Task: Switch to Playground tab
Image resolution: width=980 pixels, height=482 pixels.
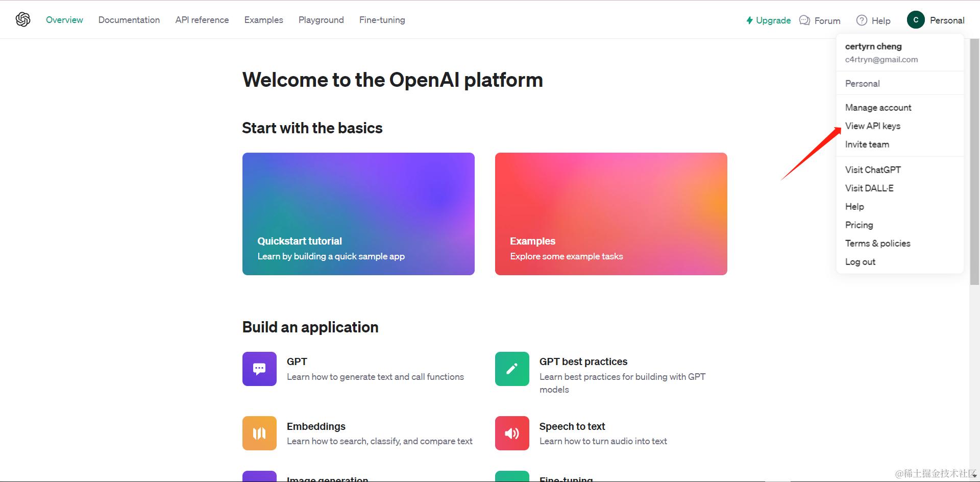Action: point(321,20)
